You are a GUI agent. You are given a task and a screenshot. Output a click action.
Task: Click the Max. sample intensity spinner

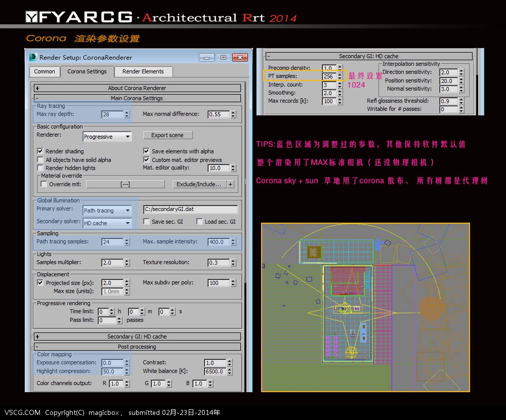pyautogui.click(x=233, y=242)
